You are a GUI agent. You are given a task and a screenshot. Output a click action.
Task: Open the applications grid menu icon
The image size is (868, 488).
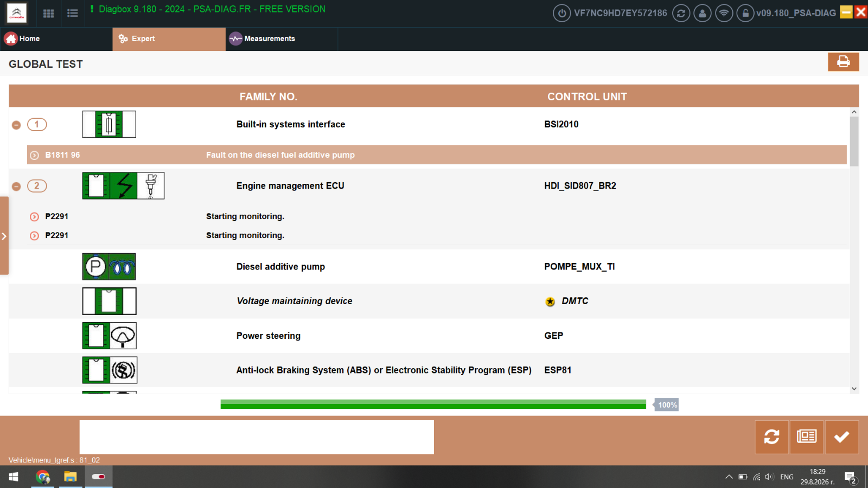click(48, 14)
